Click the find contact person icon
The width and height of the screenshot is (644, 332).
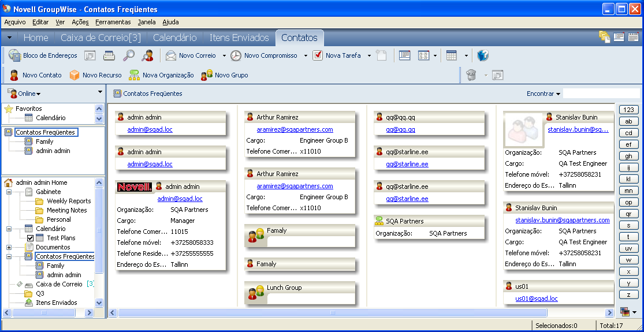[x=147, y=55]
